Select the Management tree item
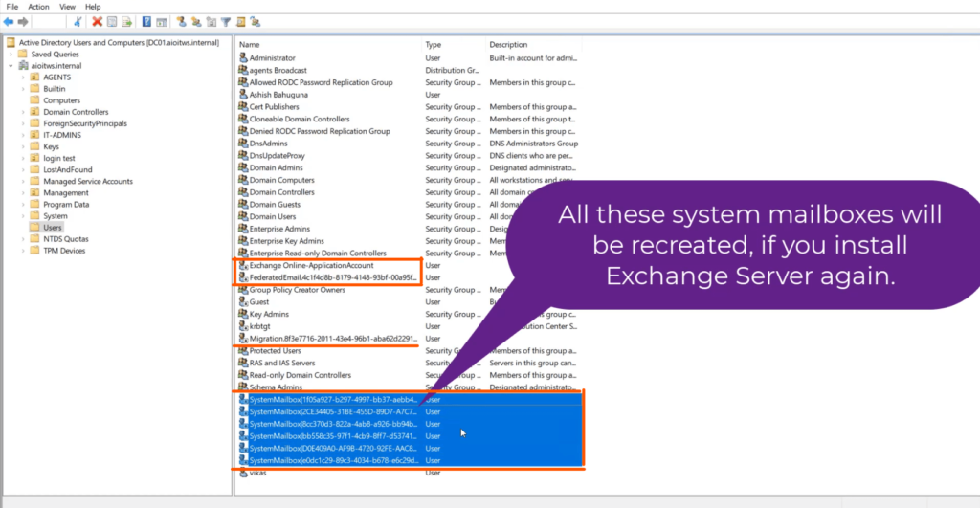 click(66, 192)
